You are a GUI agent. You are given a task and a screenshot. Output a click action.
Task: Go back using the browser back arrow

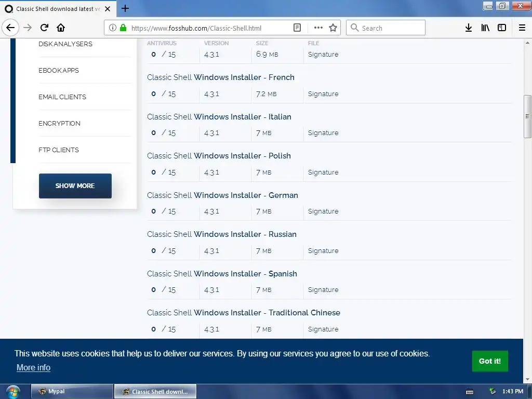[x=10, y=28]
